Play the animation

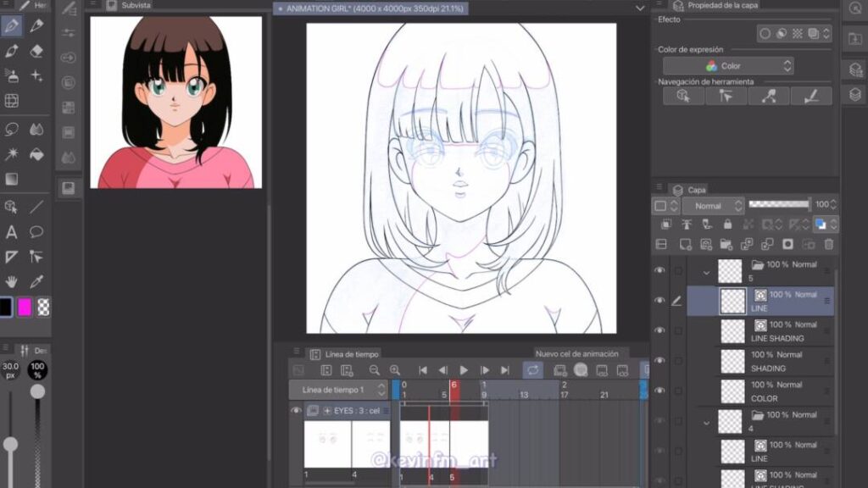(464, 370)
